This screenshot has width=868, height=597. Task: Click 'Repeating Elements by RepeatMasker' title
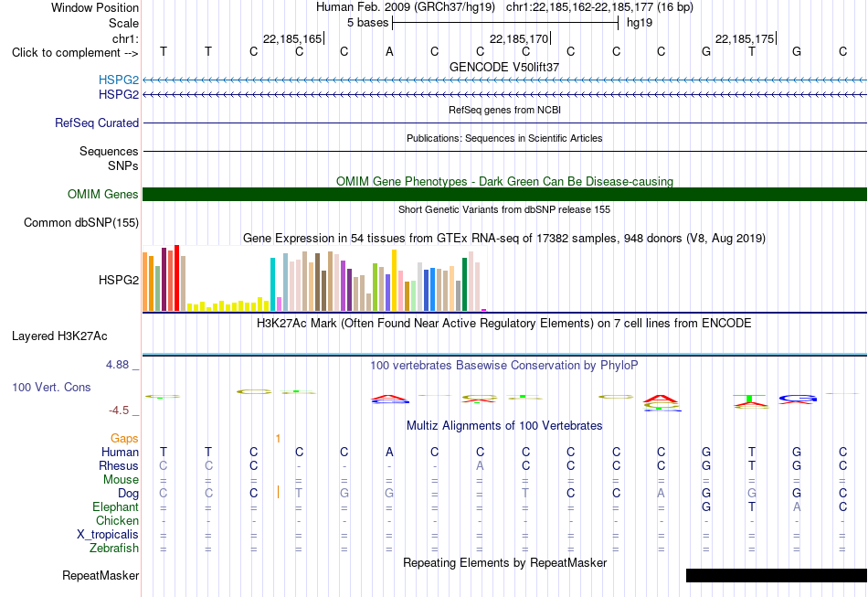tap(504, 562)
